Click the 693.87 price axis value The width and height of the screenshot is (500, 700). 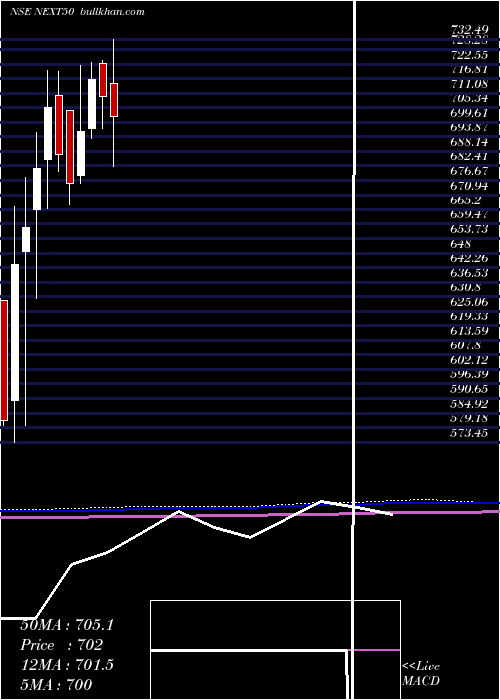pos(470,128)
